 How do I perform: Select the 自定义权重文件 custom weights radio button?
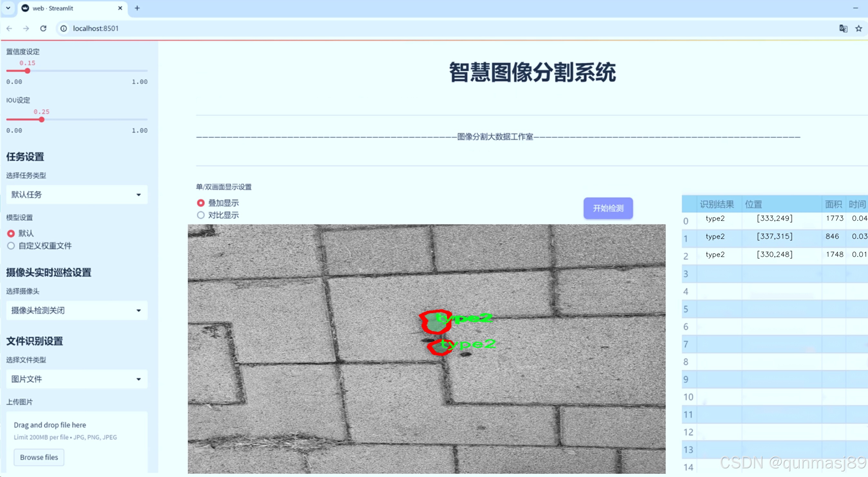pyautogui.click(x=11, y=246)
